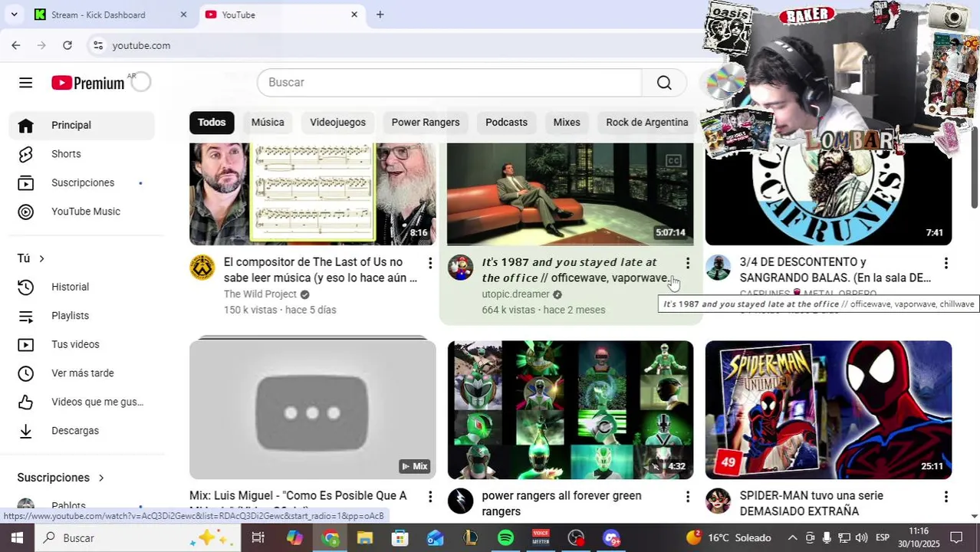Screen dimensions: 980x552
Task: Open Videos que me gustan
Action: click(81, 402)
